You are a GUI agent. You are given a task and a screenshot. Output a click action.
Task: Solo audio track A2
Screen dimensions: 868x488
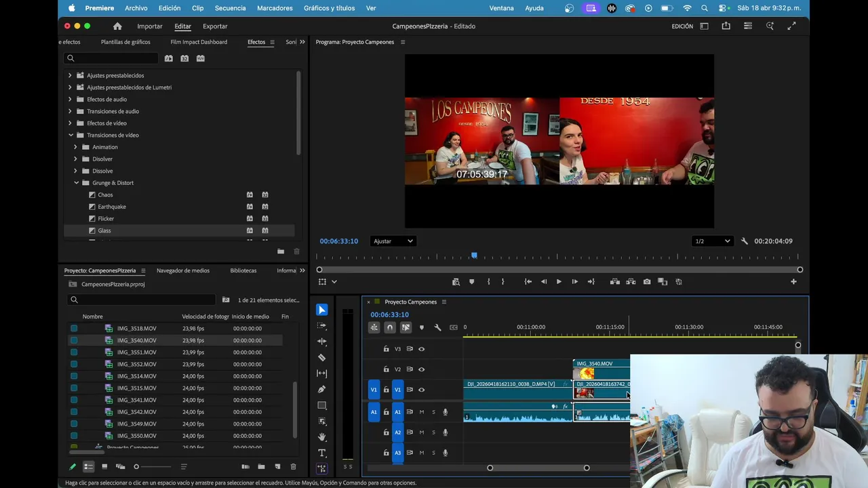point(433,432)
